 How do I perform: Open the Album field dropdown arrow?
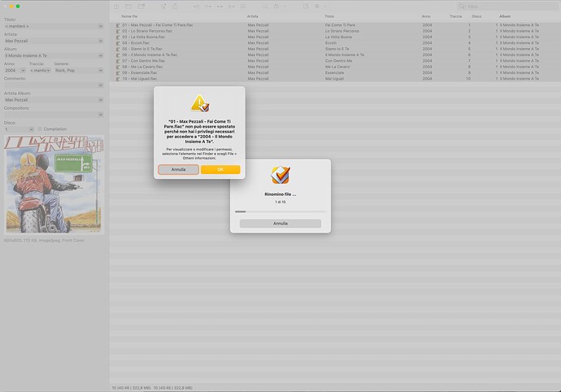point(101,55)
